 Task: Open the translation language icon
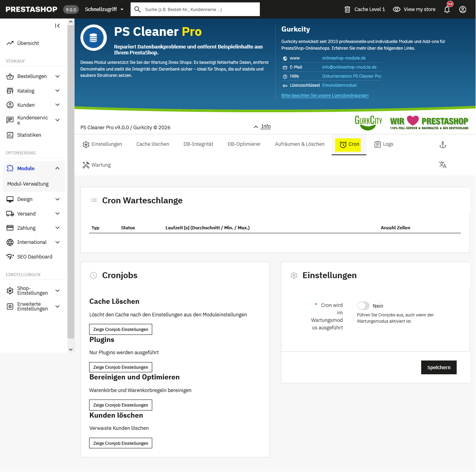tap(443, 165)
